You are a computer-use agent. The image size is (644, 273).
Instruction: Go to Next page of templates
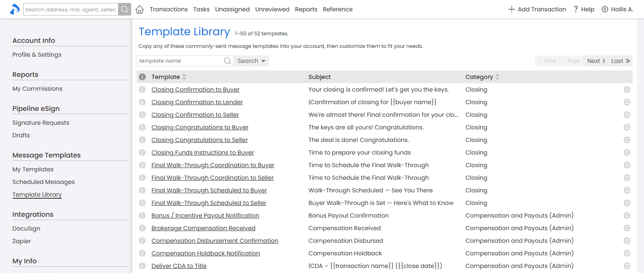tap(596, 61)
